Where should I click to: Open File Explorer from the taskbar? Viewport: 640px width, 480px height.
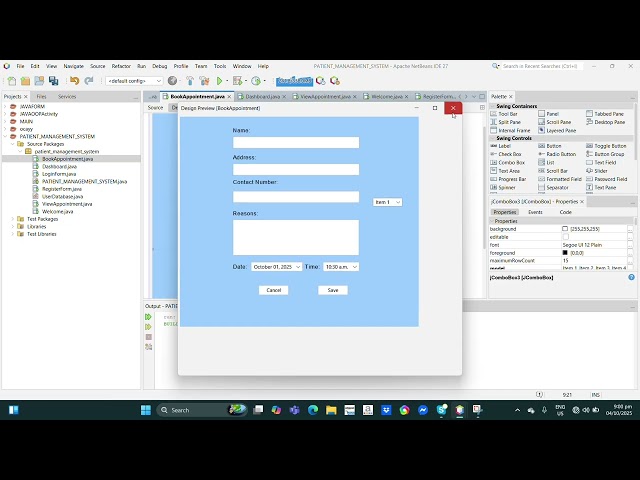point(331,410)
